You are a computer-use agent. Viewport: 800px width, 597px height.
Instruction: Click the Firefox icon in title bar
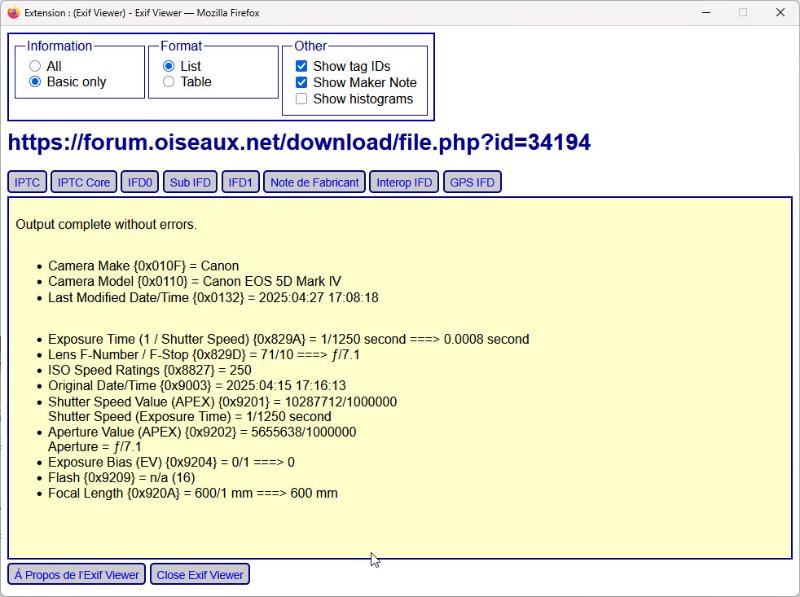(x=12, y=12)
